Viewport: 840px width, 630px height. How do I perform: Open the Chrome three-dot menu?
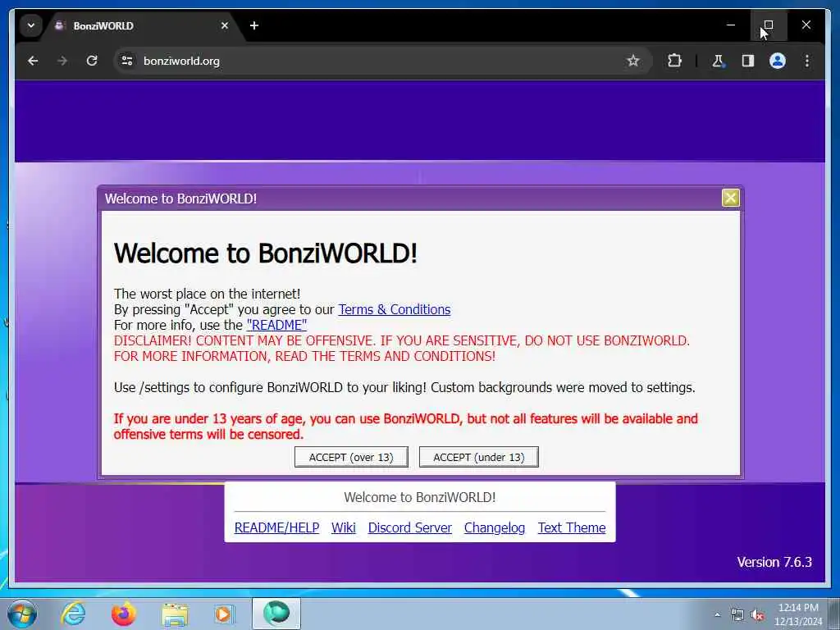pos(807,61)
